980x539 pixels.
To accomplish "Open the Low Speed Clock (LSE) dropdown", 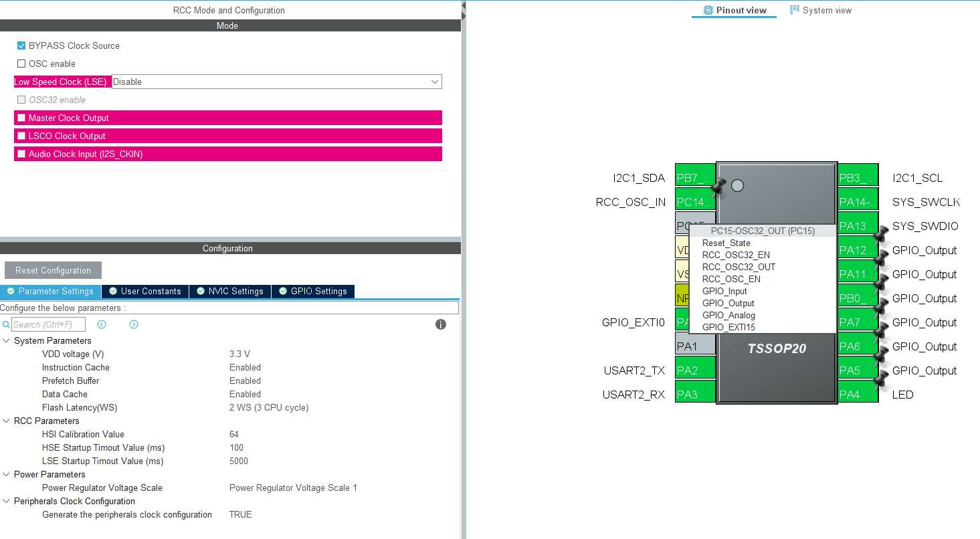I will (x=276, y=82).
